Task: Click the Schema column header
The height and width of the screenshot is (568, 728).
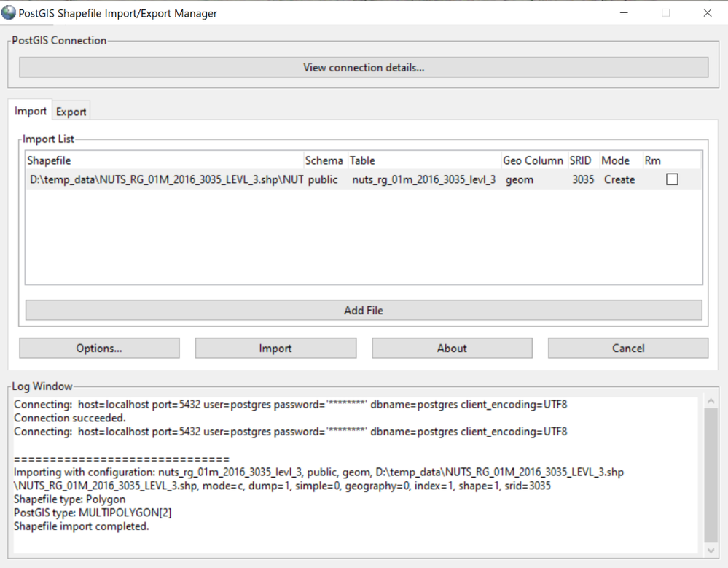Action: coord(324,160)
